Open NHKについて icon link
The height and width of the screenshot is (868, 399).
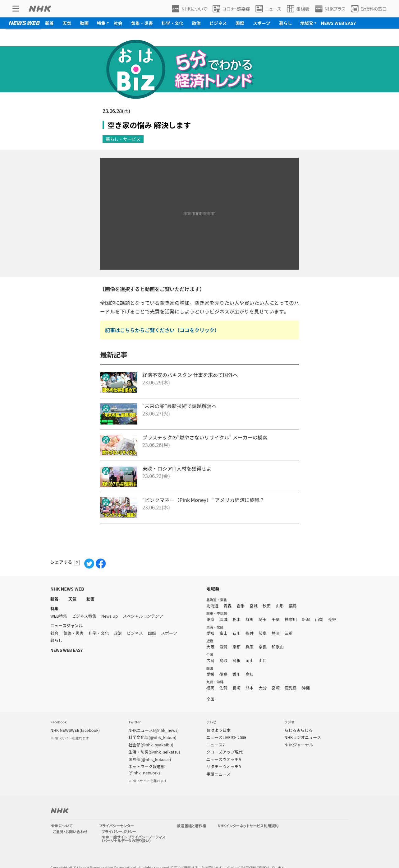point(189,9)
